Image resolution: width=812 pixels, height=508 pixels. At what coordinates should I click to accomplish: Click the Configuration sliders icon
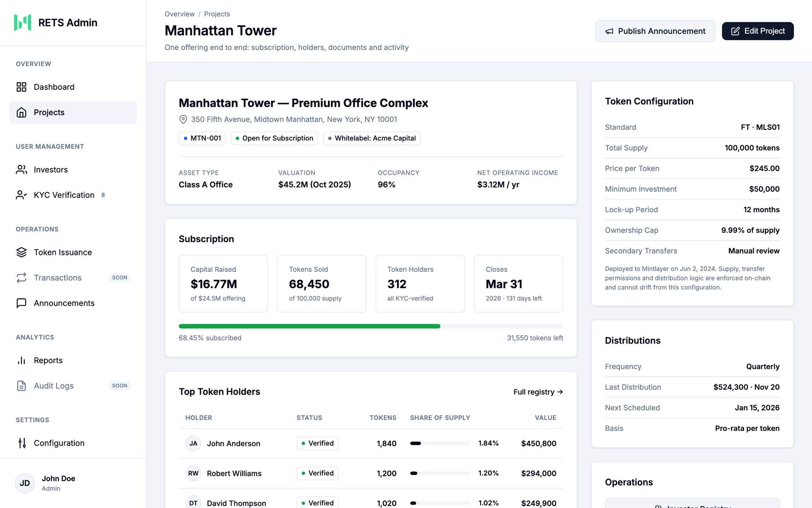pos(22,443)
